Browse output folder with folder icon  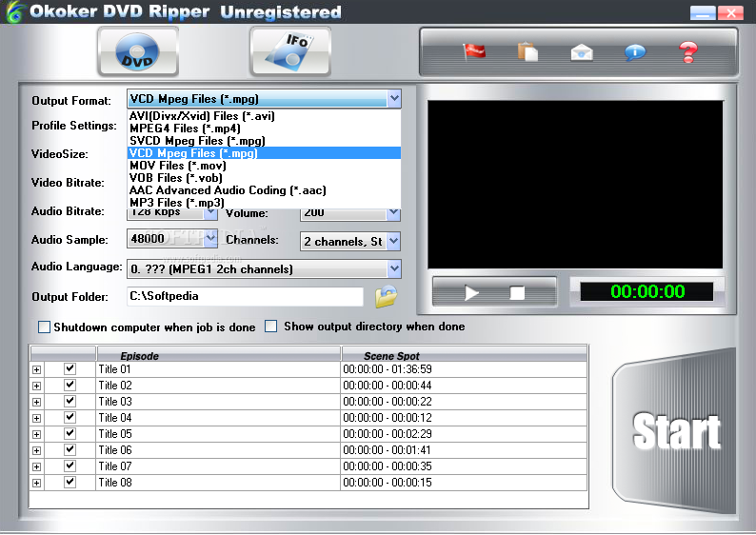click(387, 296)
